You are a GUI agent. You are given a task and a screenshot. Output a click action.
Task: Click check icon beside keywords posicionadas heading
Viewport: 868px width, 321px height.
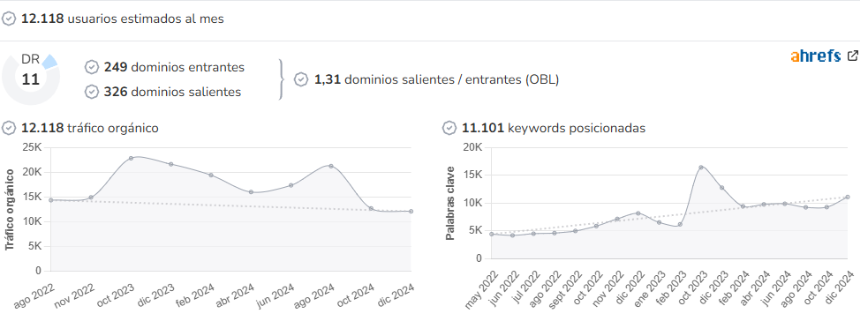click(449, 128)
